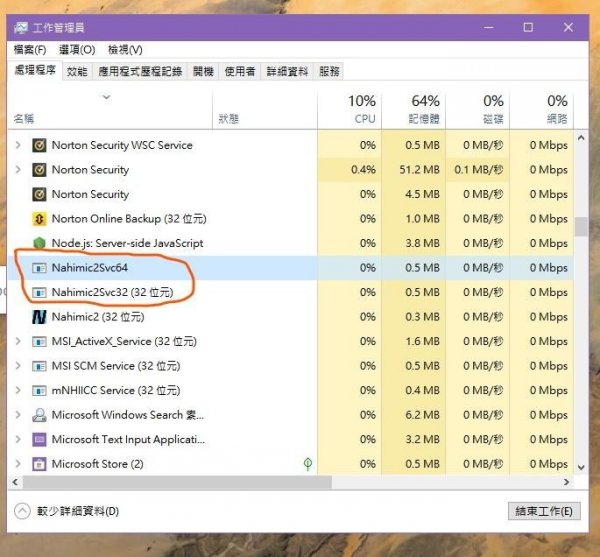600x557 pixels.
Task: Open the 檢視(V) menu
Action: [x=125, y=49]
